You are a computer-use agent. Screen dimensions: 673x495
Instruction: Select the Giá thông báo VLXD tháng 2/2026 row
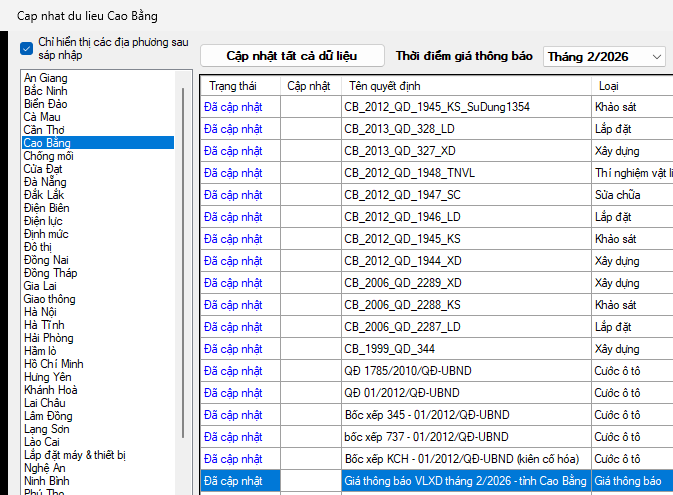pyautogui.click(x=464, y=481)
